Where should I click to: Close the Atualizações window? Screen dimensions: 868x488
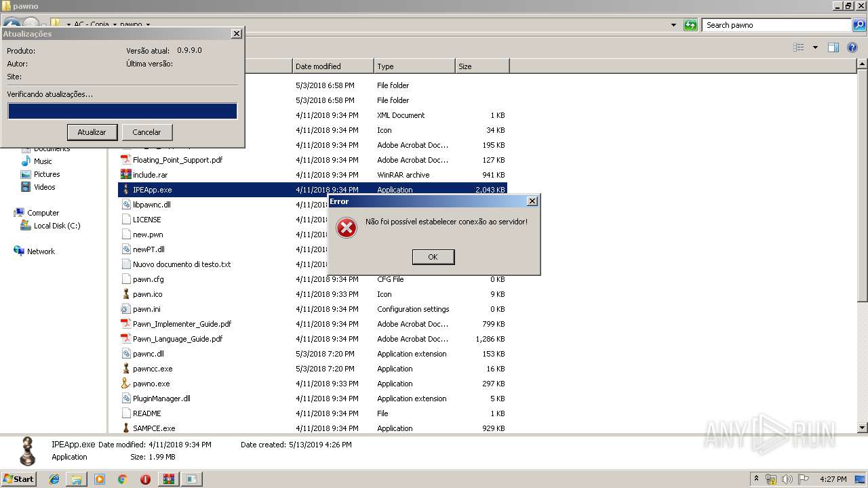pyautogui.click(x=236, y=33)
